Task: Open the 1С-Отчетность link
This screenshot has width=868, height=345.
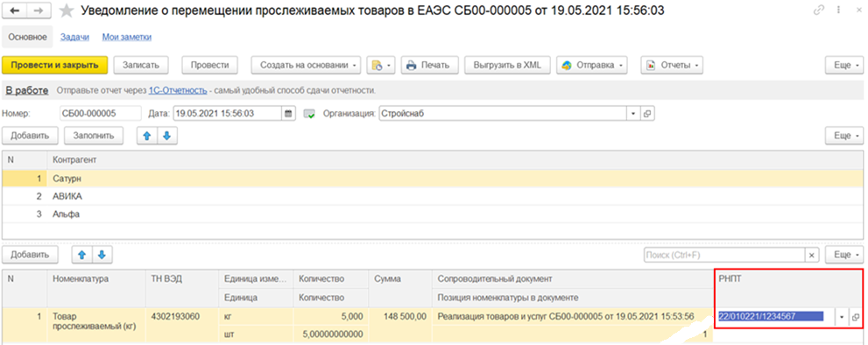Action: click(x=178, y=90)
